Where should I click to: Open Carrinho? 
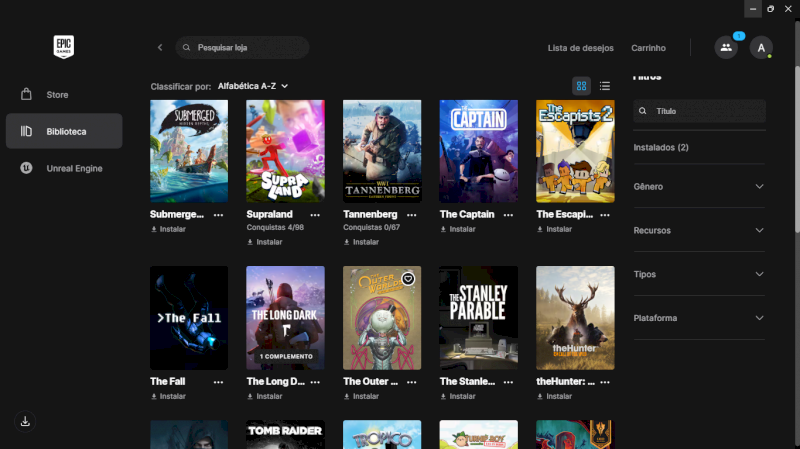point(648,48)
